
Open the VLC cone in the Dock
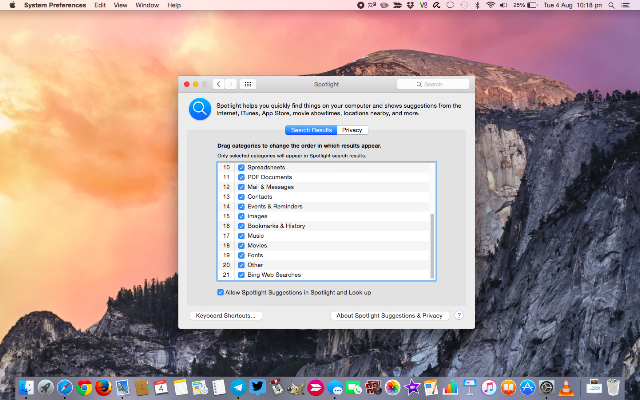click(566, 387)
